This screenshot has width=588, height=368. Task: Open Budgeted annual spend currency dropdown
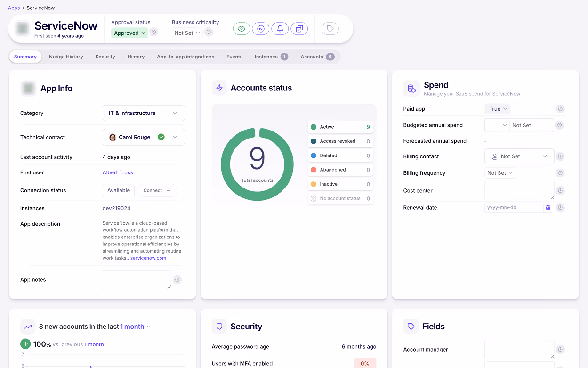[497, 125]
